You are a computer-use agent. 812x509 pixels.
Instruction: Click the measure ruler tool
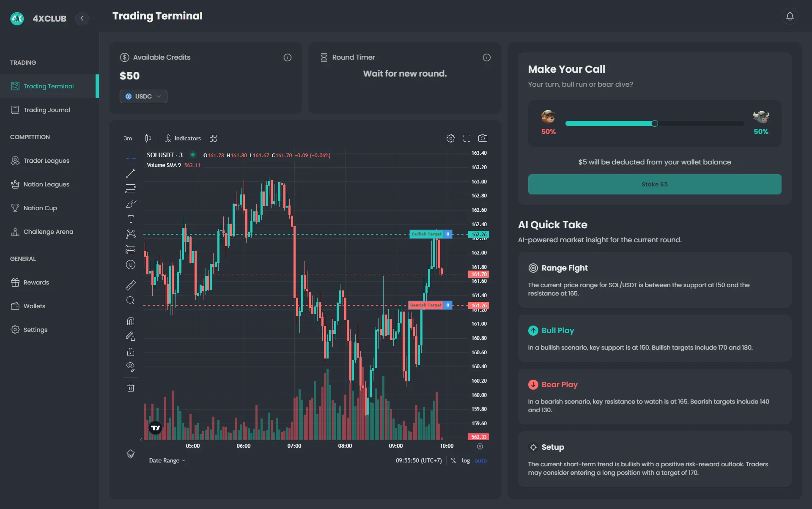pos(131,285)
